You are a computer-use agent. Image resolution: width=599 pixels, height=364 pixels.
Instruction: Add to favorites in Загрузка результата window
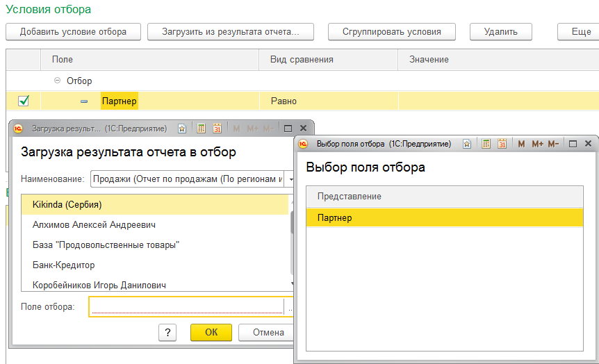coord(182,129)
